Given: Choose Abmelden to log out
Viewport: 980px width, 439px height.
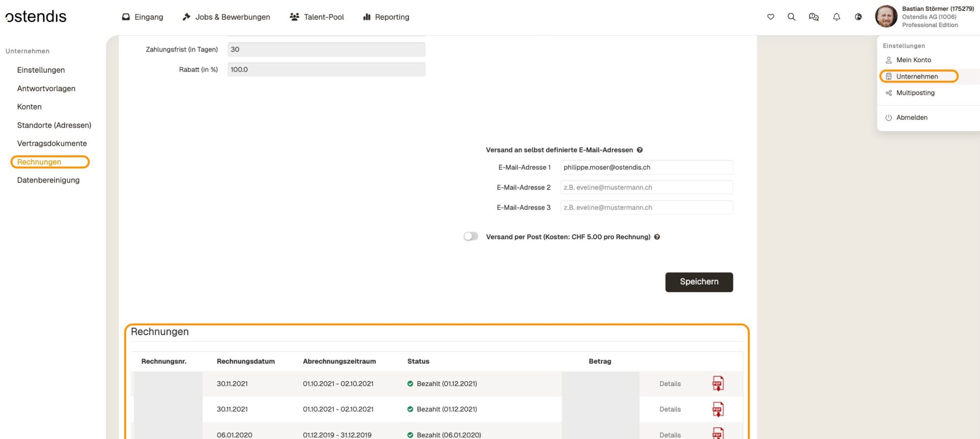Looking at the screenshot, I should (912, 117).
